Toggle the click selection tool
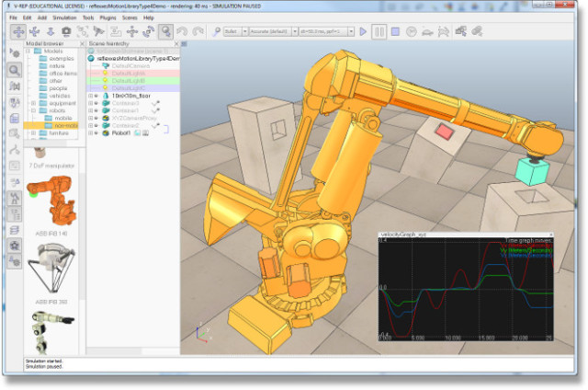The width and height of the screenshot is (588, 390). pos(165,30)
